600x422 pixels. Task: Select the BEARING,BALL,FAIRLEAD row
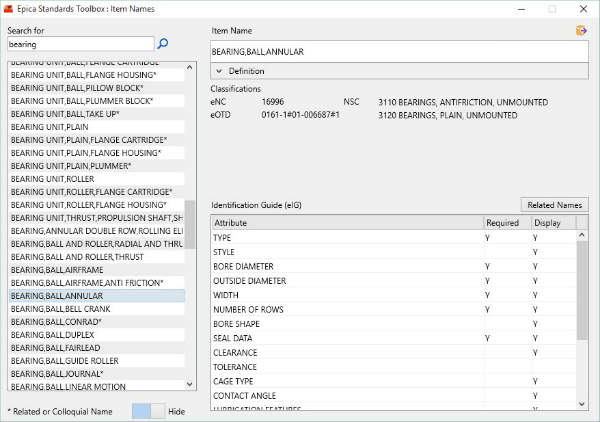click(x=96, y=348)
